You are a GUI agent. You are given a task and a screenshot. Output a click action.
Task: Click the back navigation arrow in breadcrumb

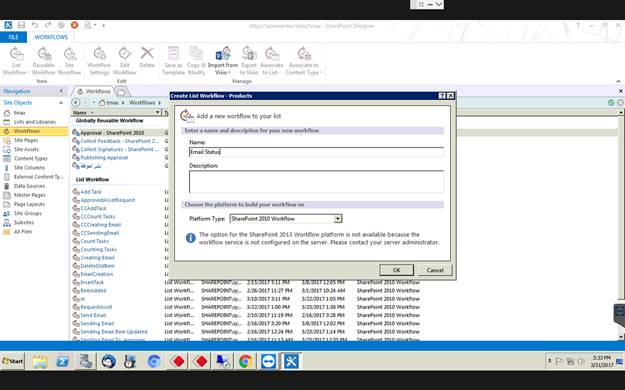point(75,102)
